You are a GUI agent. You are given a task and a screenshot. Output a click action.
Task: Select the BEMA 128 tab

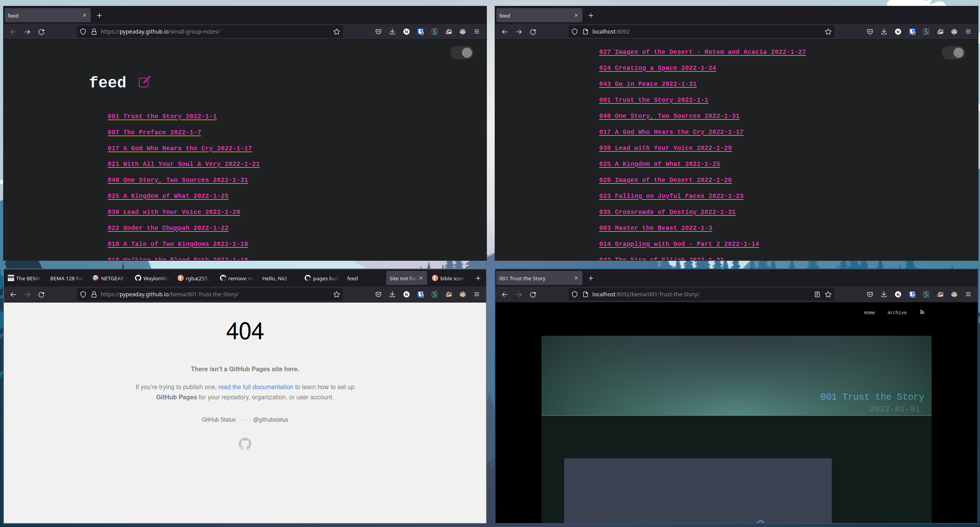(x=66, y=278)
